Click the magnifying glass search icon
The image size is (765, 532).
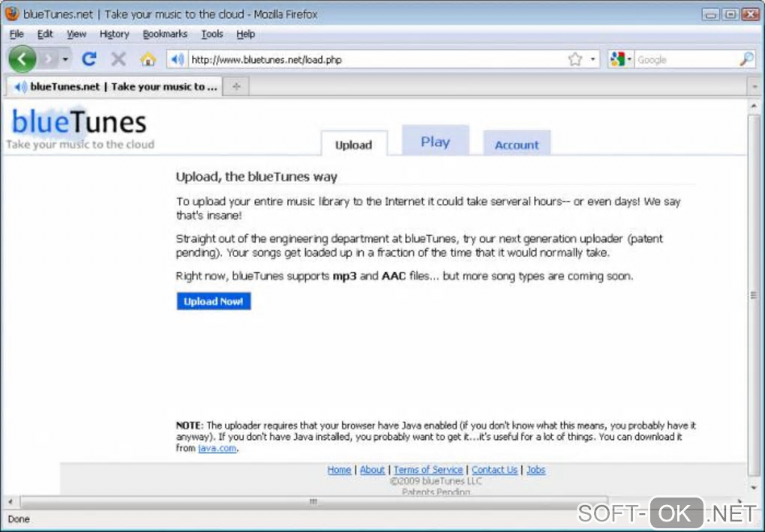(746, 59)
